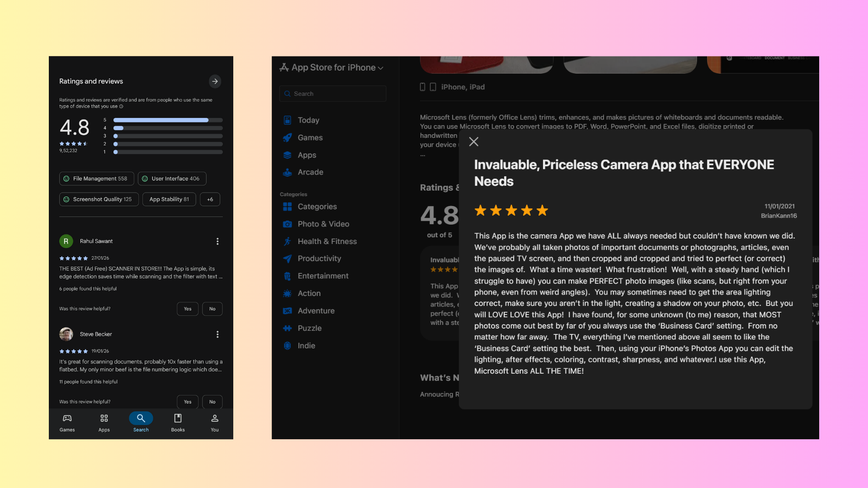Open the Today section in App Store sidebar
This screenshot has width=868, height=488.
[308, 120]
